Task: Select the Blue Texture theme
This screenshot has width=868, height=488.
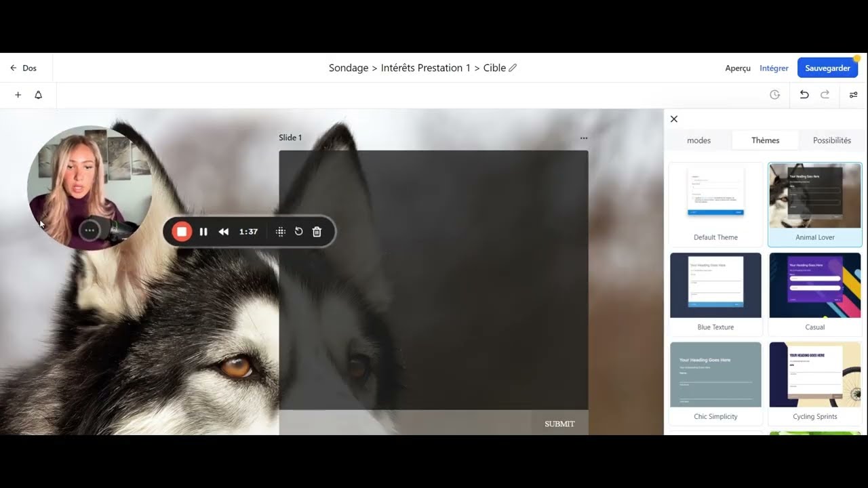Action: pos(716,294)
